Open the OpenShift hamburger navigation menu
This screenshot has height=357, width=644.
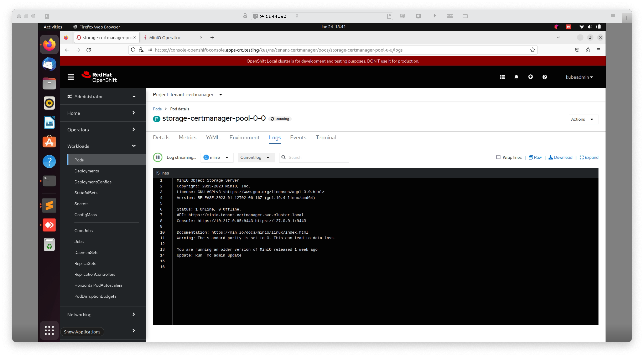click(x=71, y=77)
